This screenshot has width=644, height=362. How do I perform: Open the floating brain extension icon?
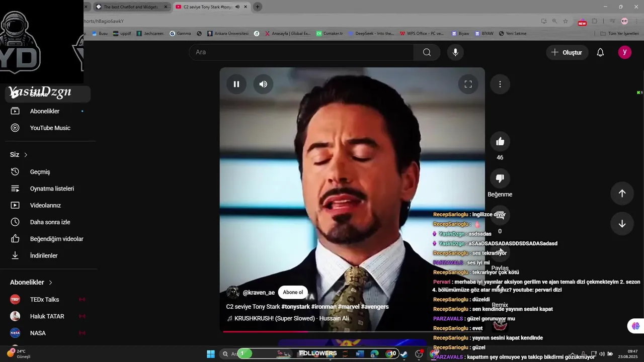click(635, 326)
